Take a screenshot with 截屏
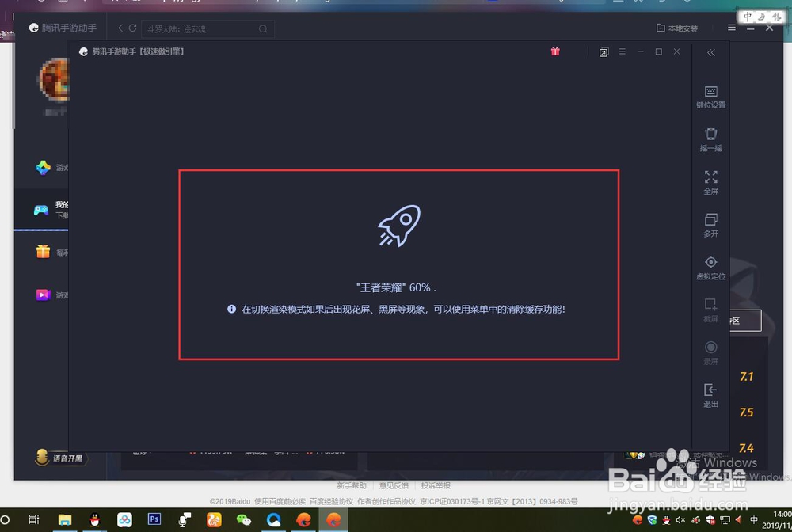Image resolution: width=792 pixels, height=532 pixels. pyautogui.click(x=710, y=310)
